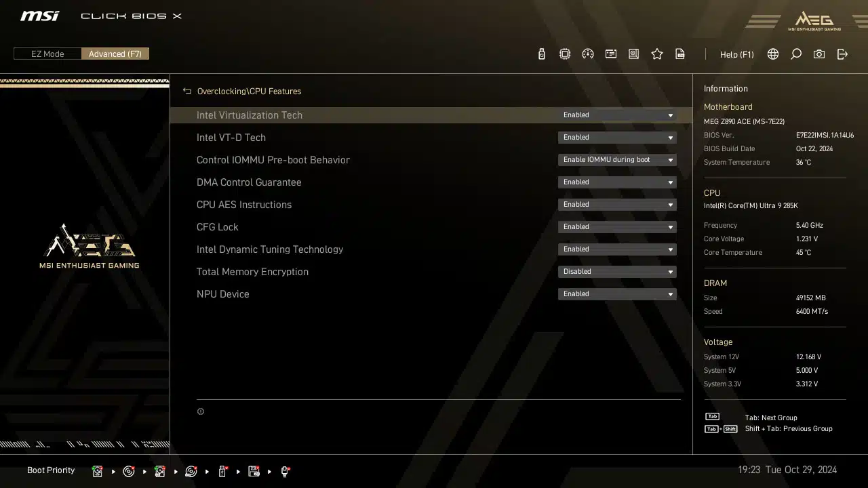Viewport: 868px width, 488px height.
Task: Click the CPU chip icon in toolbar
Action: tap(565, 54)
